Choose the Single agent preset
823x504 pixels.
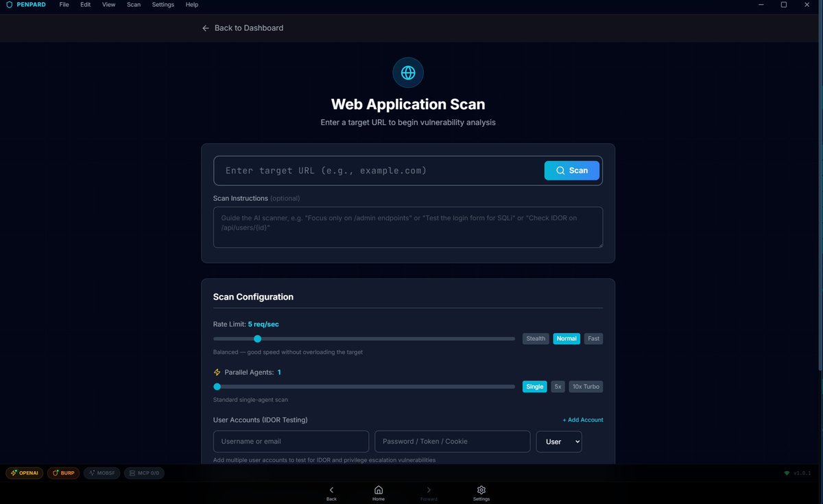[535, 387]
